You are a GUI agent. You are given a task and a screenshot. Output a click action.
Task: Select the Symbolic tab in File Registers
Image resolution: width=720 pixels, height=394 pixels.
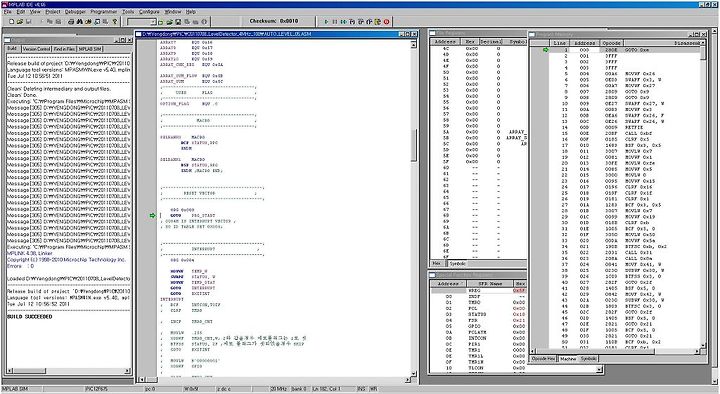click(457, 264)
